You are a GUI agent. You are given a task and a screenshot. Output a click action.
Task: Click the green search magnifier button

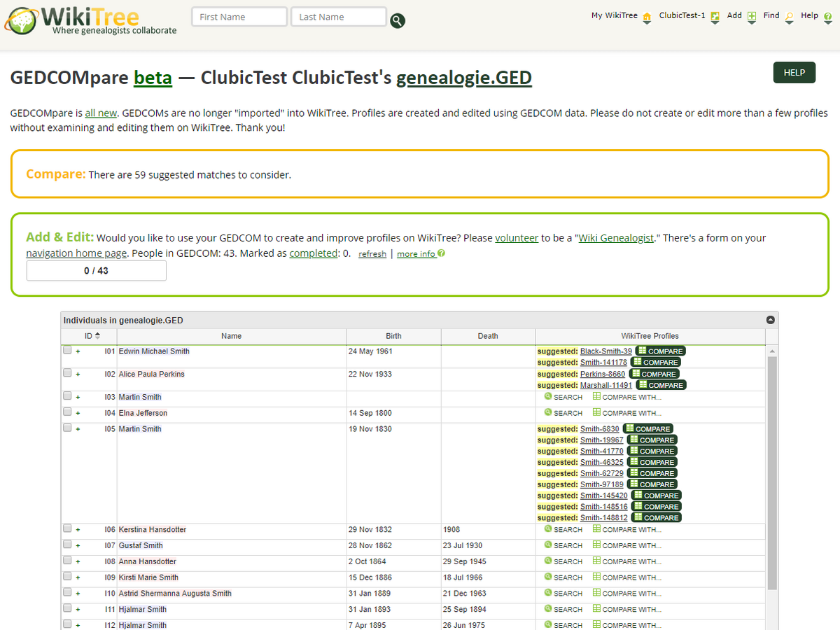point(398,20)
